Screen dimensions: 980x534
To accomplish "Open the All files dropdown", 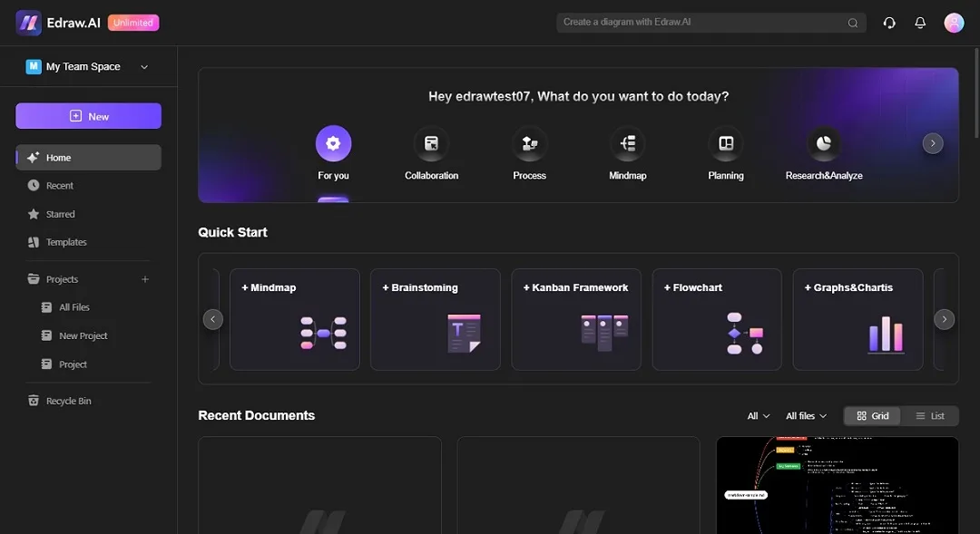I will point(807,416).
